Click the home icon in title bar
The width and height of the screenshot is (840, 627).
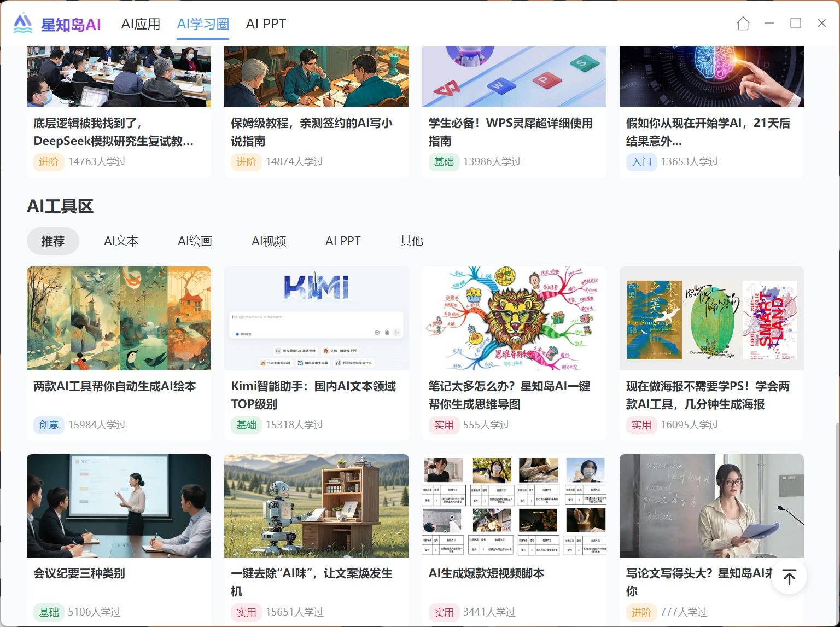(x=743, y=24)
